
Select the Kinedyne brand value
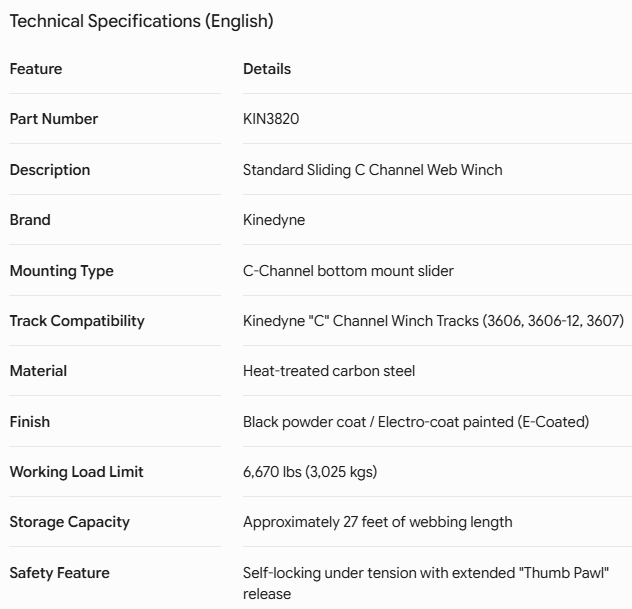[x=274, y=220]
